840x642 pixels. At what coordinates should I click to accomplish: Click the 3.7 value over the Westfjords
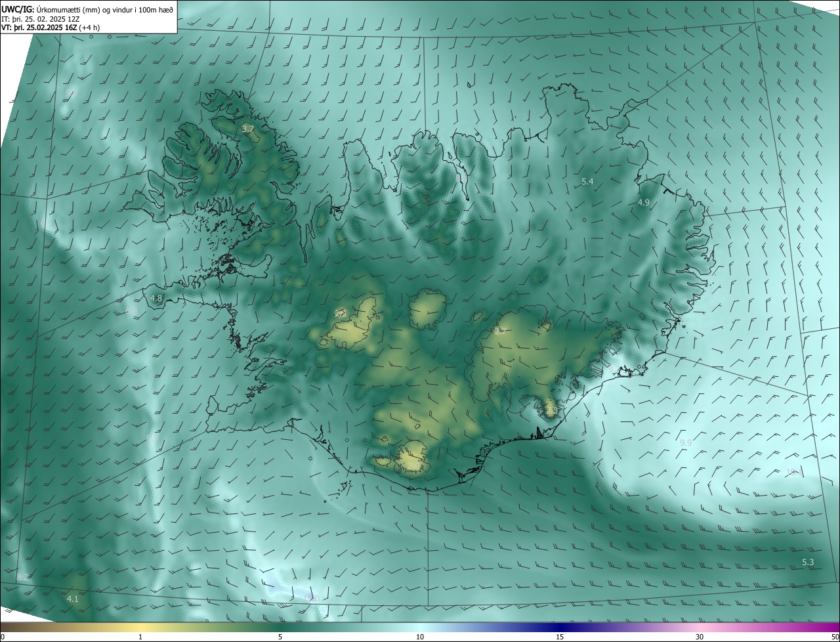[x=248, y=129]
